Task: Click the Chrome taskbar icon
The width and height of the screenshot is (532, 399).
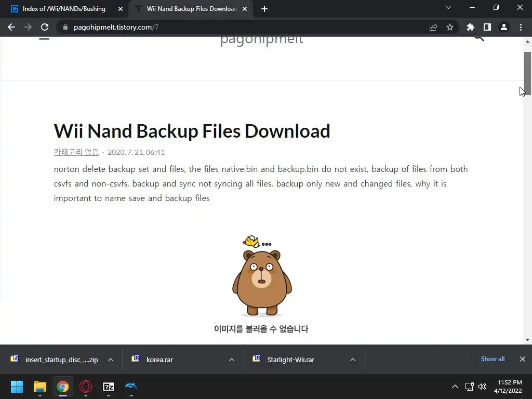Action: click(63, 387)
